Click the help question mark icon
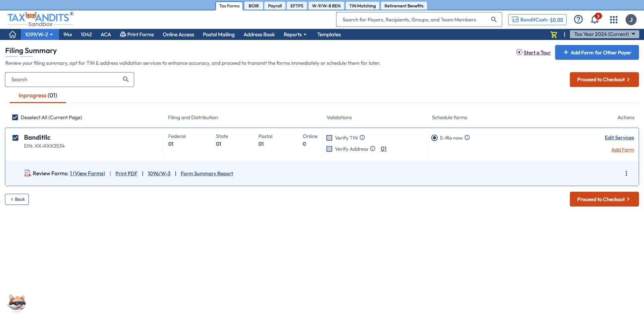 click(x=578, y=19)
